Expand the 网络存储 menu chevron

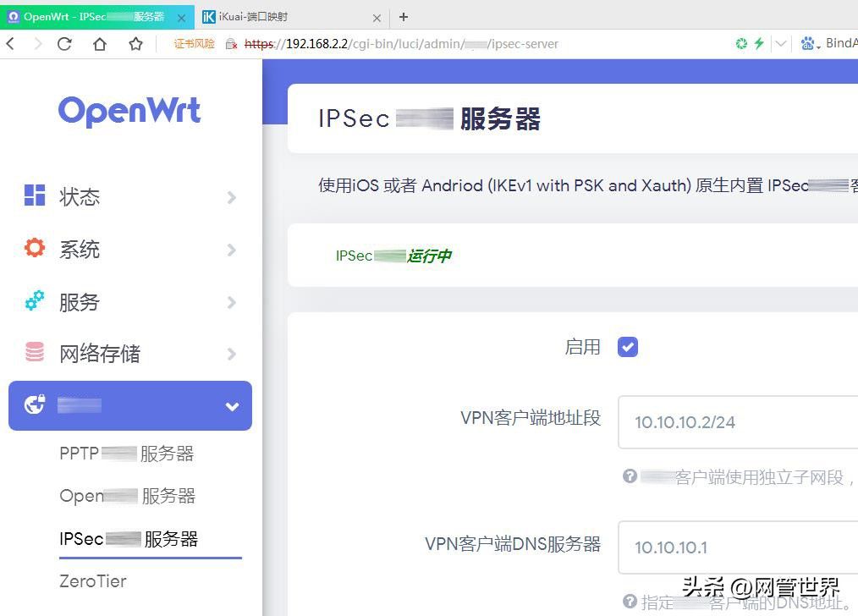click(232, 354)
